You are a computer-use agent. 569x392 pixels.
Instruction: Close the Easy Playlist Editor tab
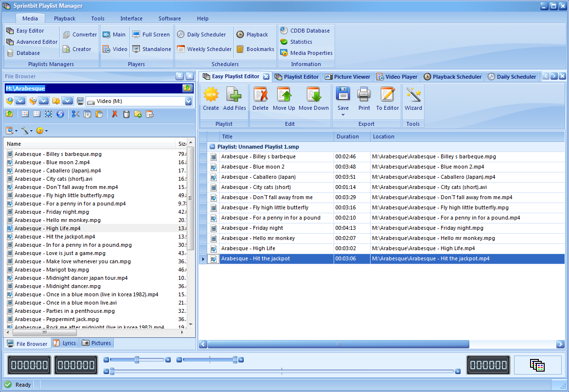(x=267, y=76)
